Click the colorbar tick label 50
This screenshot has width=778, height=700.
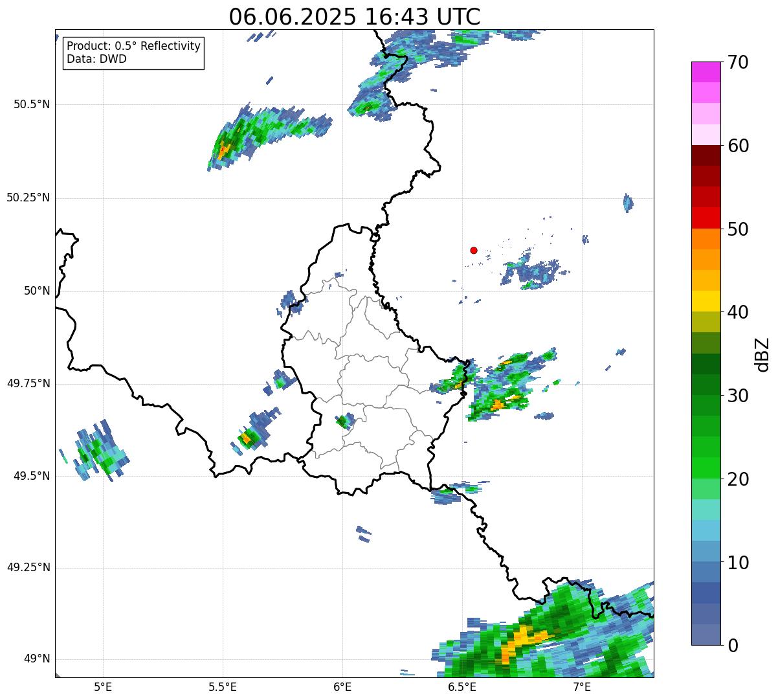pyautogui.click(x=738, y=229)
